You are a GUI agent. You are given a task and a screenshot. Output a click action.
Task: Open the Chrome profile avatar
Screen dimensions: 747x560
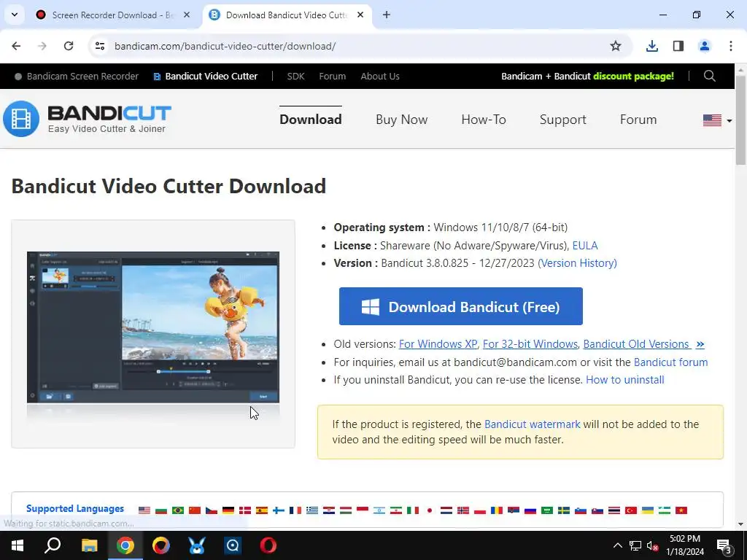click(704, 46)
